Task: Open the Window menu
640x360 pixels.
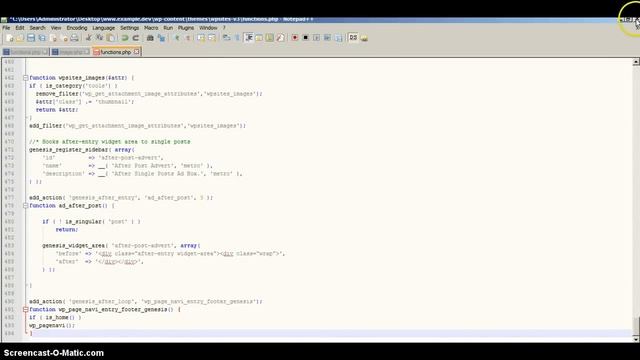Action: click(x=208, y=28)
